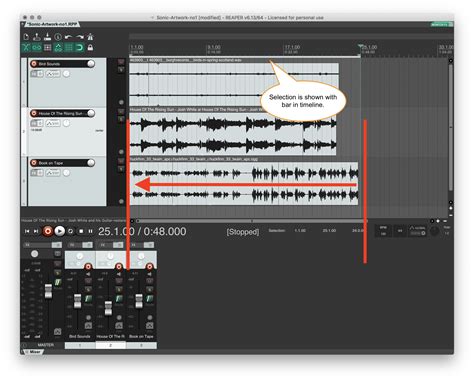The image size is (474, 381).
Task: Click the transport Record button
Action: 48,231
